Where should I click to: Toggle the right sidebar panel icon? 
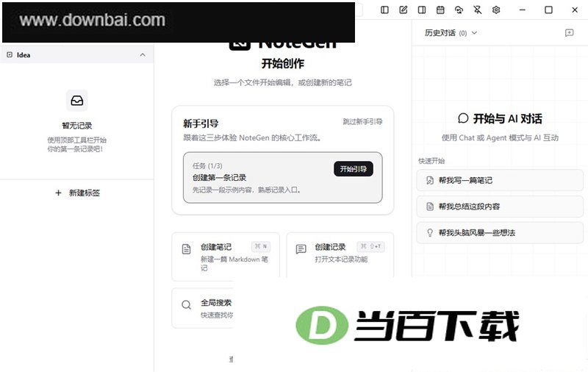[422, 10]
